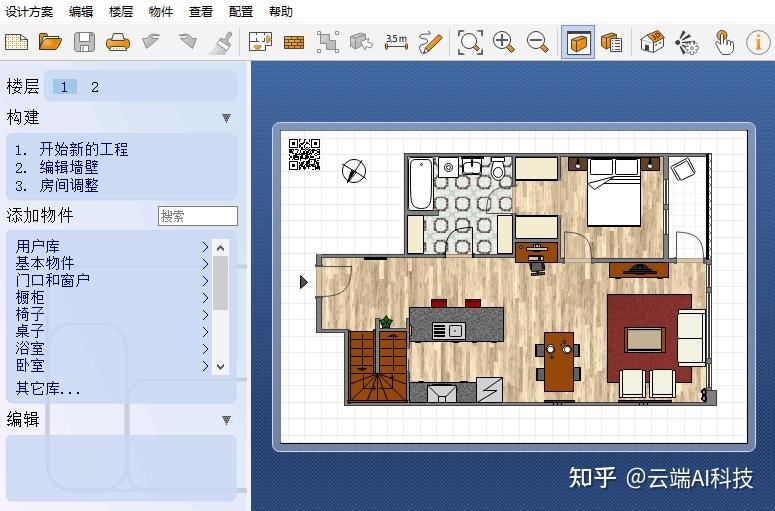775x511 pixels.
Task: Expand the 基本物件 category chevron
Action: point(205,263)
